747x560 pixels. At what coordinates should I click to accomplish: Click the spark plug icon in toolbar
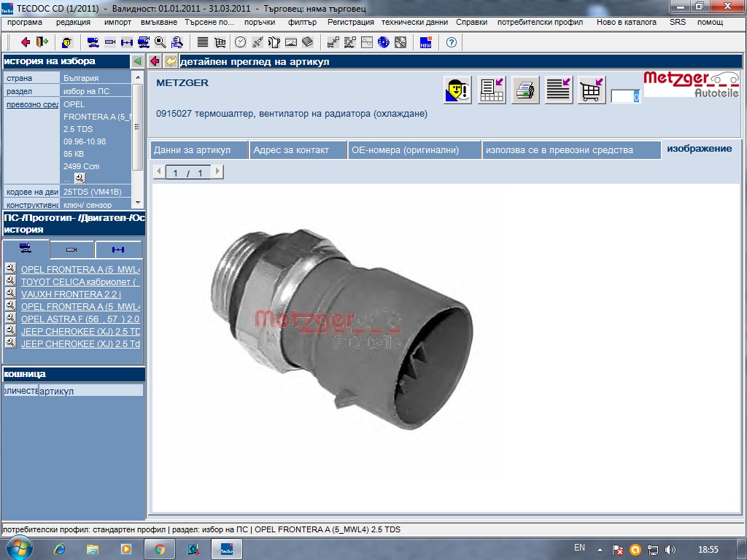(x=258, y=42)
